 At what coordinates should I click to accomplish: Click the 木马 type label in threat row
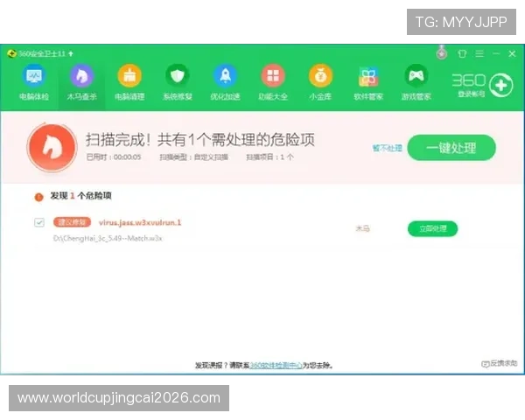point(362,228)
